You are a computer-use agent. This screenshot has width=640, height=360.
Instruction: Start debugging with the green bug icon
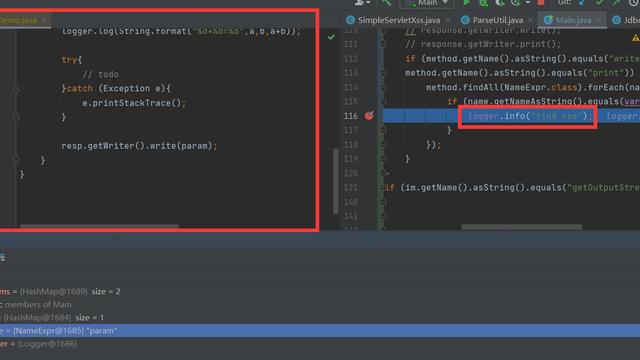click(x=484, y=3)
